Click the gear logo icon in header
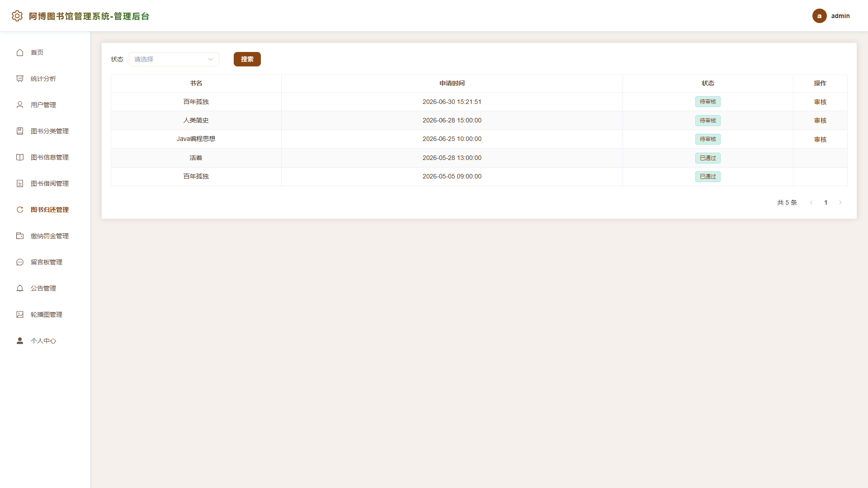868x488 pixels. click(17, 16)
